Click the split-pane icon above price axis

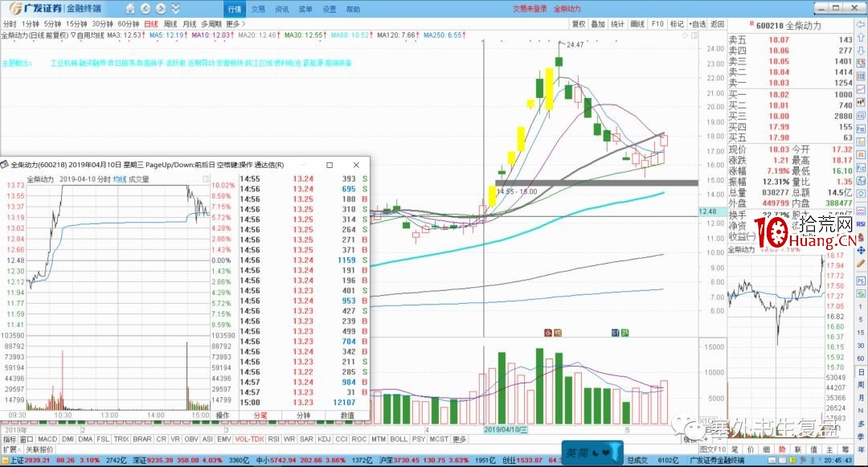pos(694,35)
